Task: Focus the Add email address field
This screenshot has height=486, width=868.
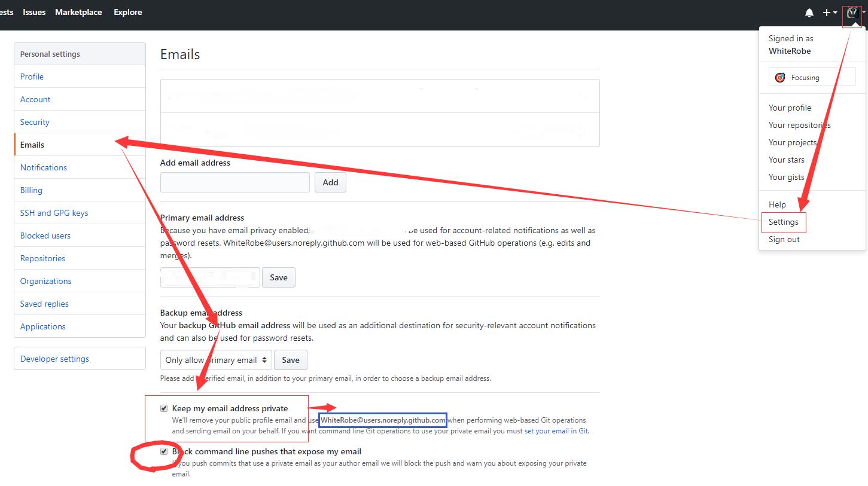Action: coord(234,182)
